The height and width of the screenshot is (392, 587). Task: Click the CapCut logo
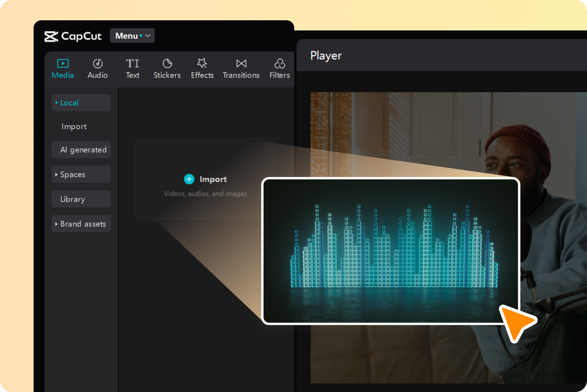73,36
